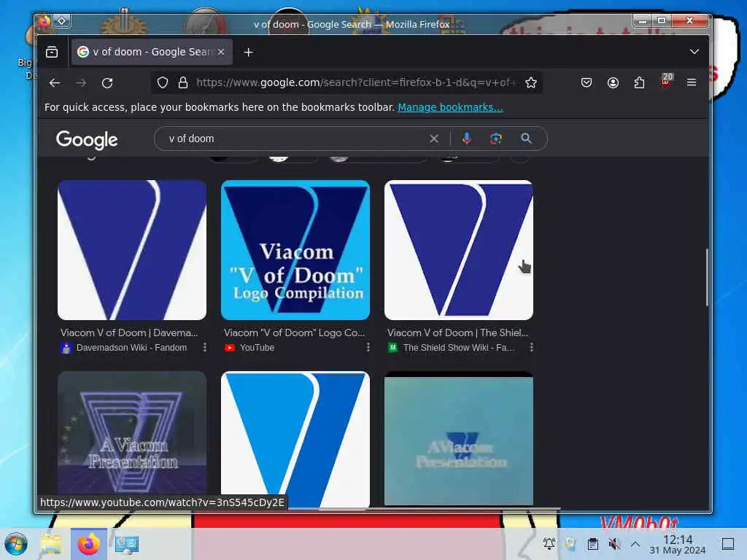
Task: Click Viacom V of Doom | Davema... title
Action: pyautogui.click(x=129, y=332)
